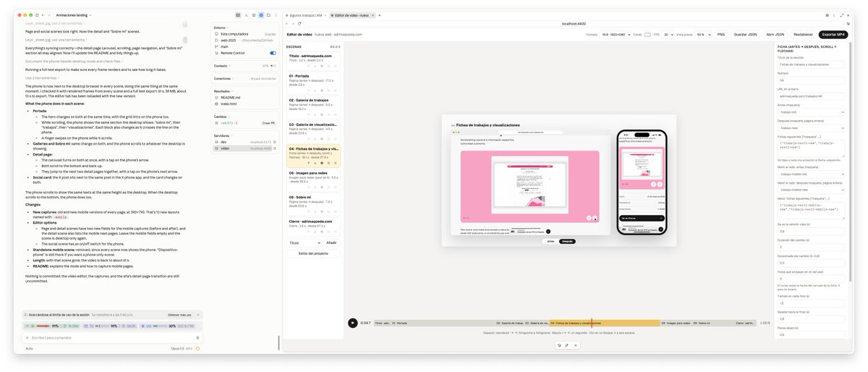The height and width of the screenshot is (372, 868).
Task: Close the floating preview toolbar
Action: (575, 345)
